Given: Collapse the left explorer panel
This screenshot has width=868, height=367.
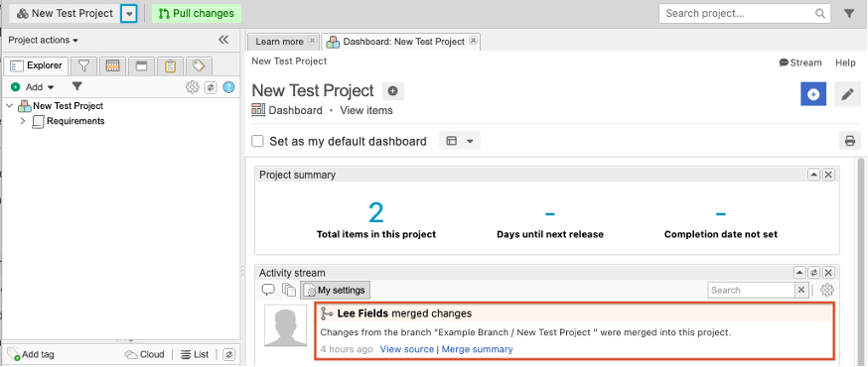Looking at the screenshot, I should click(x=223, y=40).
